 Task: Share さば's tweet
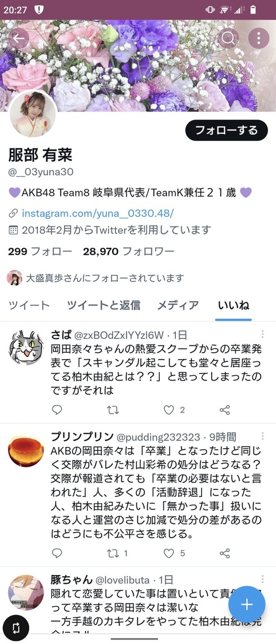225,410
